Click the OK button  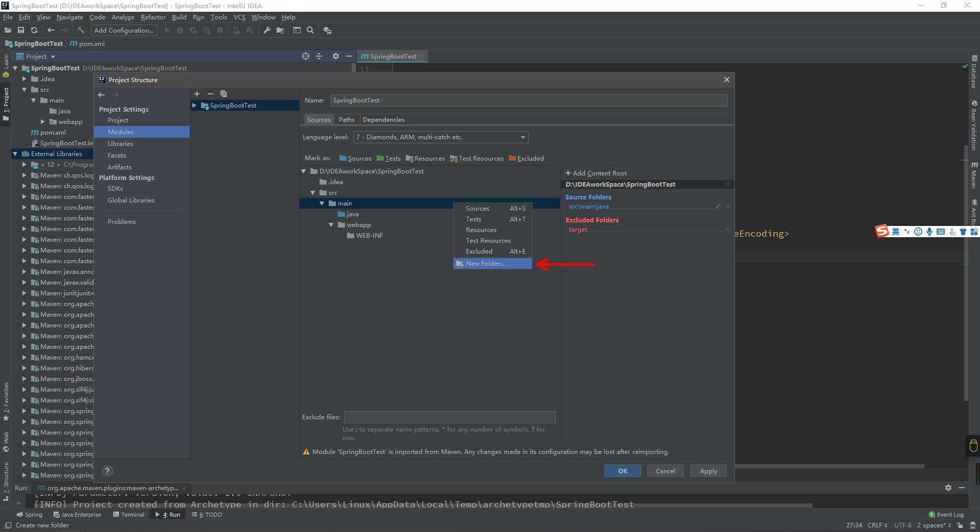(x=622, y=471)
